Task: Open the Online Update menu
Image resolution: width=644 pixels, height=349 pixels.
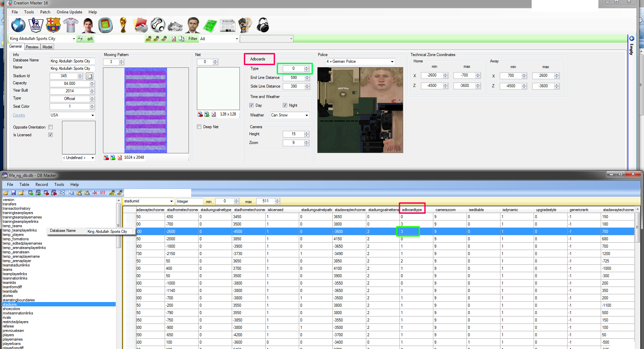Action: pyautogui.click(x=69, y=12)
